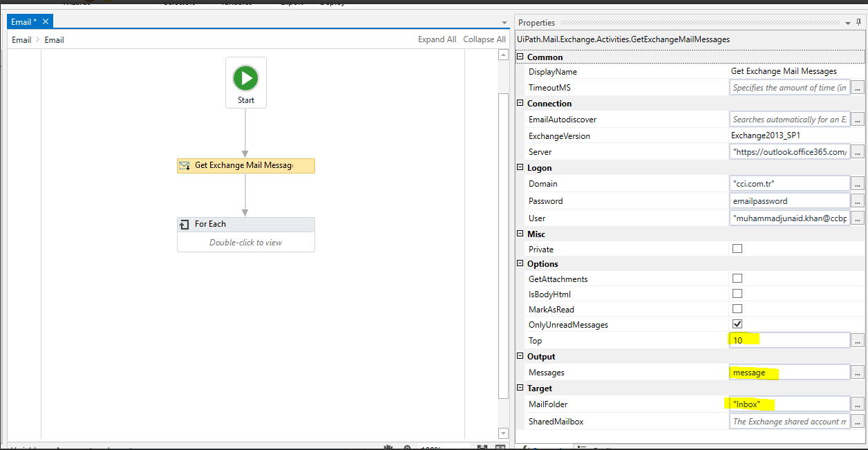This screenshot has height=450, width=868.
Task: Select the For Each activity
Action: pos(246,234)
